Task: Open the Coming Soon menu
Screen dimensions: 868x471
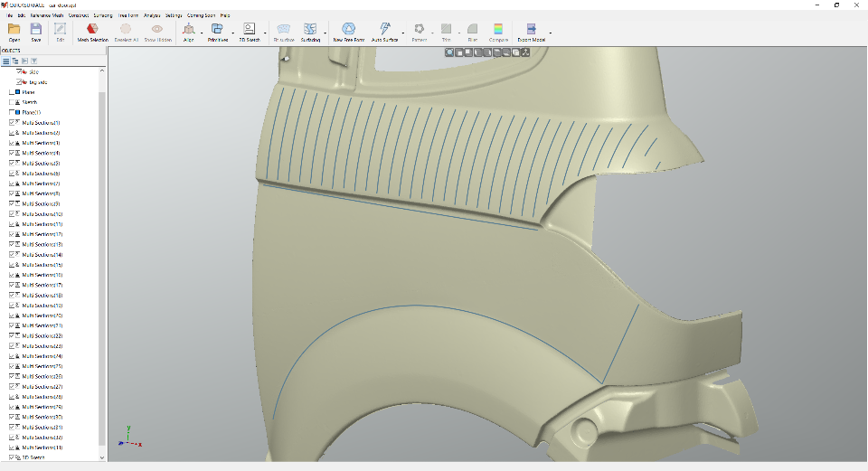Action: tap(201, 15)
